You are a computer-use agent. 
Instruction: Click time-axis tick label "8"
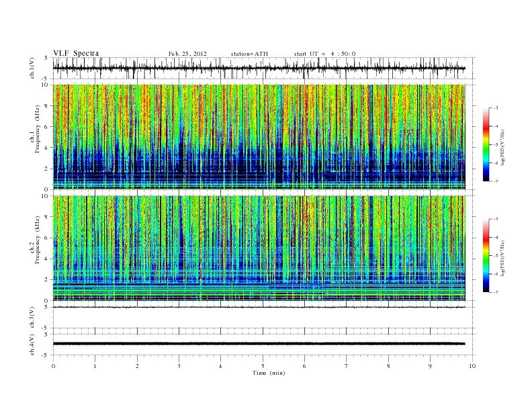point(388,366)
